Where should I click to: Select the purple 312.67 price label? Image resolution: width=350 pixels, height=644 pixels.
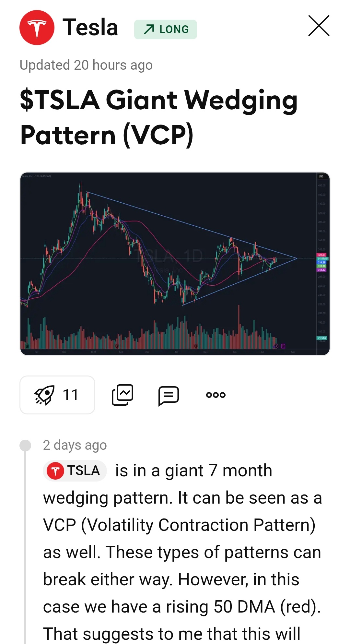pyautogui.click(x=321, y=270)
